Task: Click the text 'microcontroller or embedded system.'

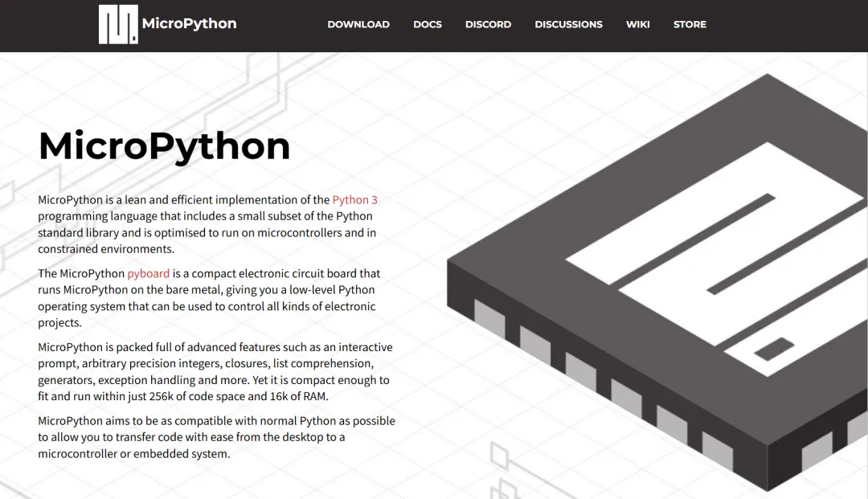Action: tap(133, 454)
